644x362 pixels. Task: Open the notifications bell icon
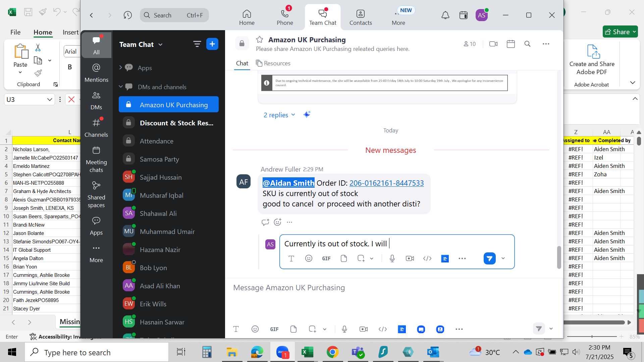pyautogui.click(x=445, y=15)
